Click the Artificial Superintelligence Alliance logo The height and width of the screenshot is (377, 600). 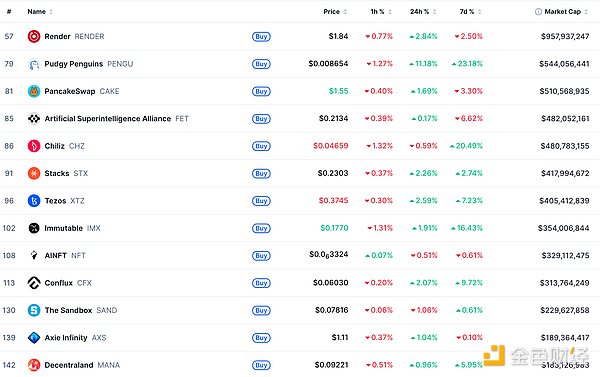tap(34, 119)
